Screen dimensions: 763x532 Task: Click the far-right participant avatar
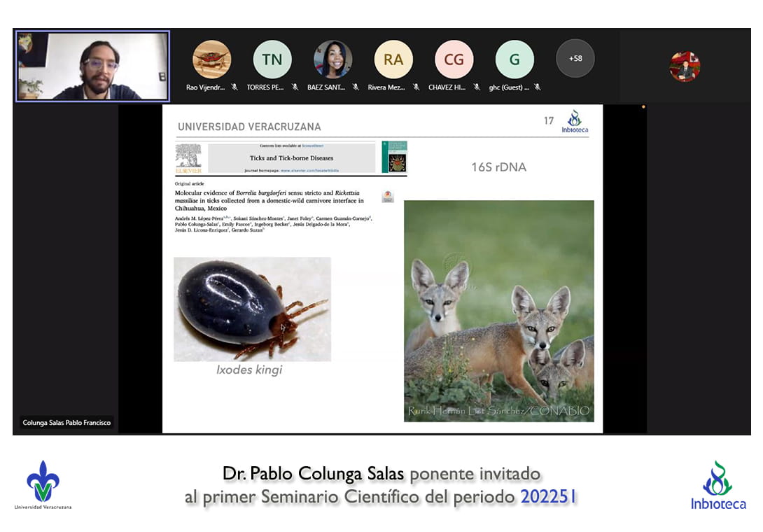point(684,67)
